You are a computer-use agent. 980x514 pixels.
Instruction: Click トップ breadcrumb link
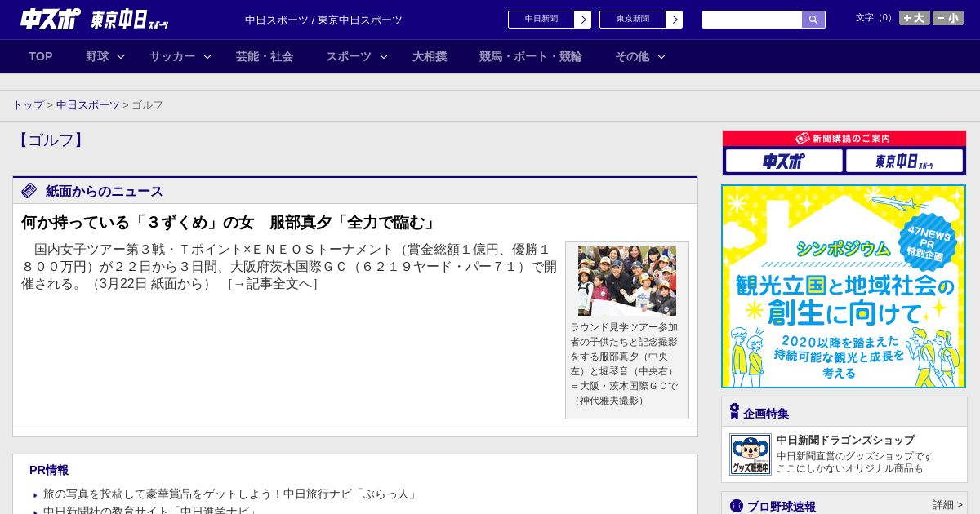28,105
